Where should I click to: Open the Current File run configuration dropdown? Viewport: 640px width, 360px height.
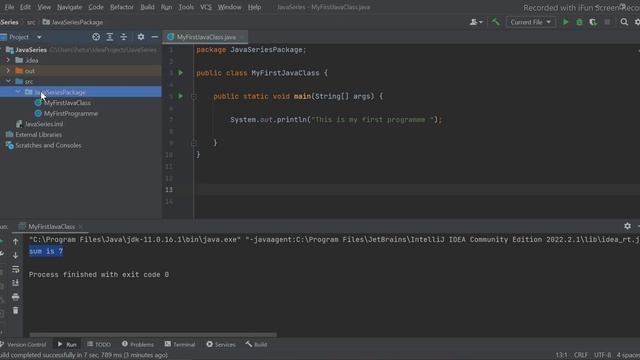[x=531, y=22]
